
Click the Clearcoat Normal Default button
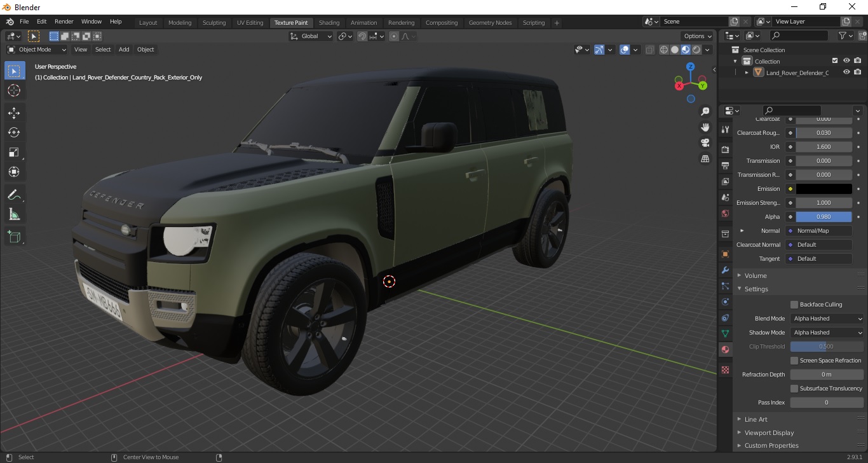pyautogui.click(x=818, y=245)
